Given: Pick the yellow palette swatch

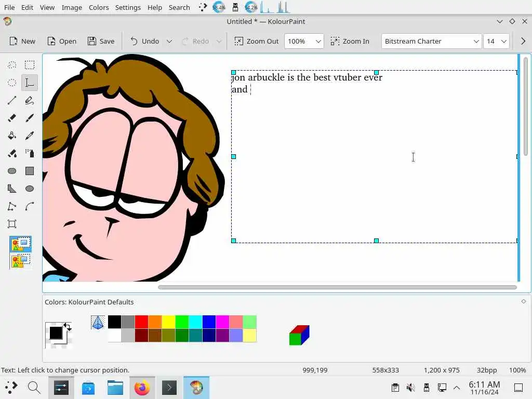Looking at the screenshot, I should tap(169, 322).
